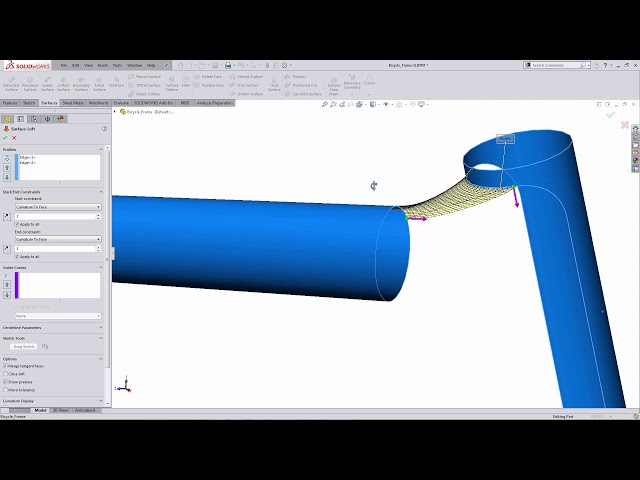Image resolution: width=640 pixels, height=480 pixels.
Task: Open the guide tangency type dropdown
Action: 58,316
